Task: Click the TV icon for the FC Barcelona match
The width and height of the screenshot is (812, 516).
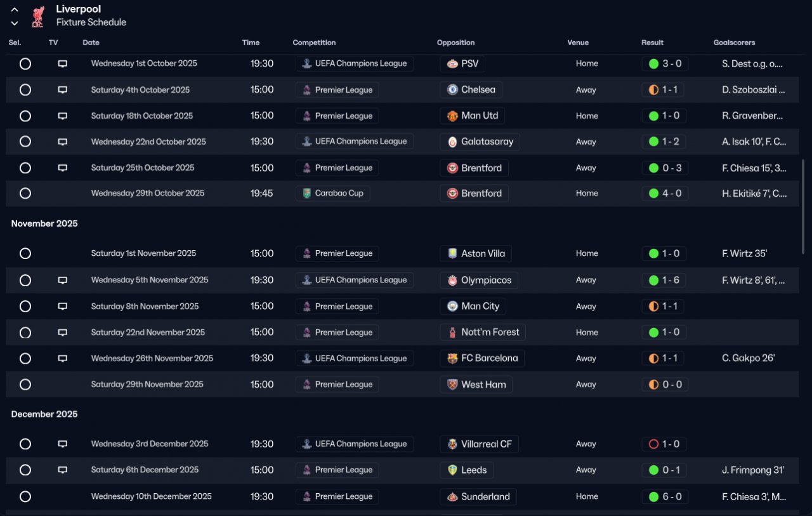Action: pos(63,359)
